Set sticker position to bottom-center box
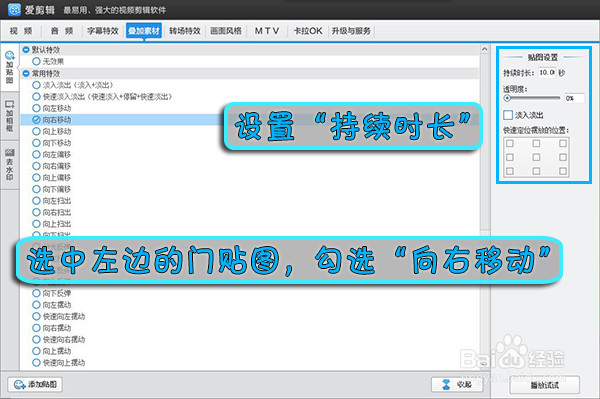The image size is (600, 399). click(x=536, y=171)
